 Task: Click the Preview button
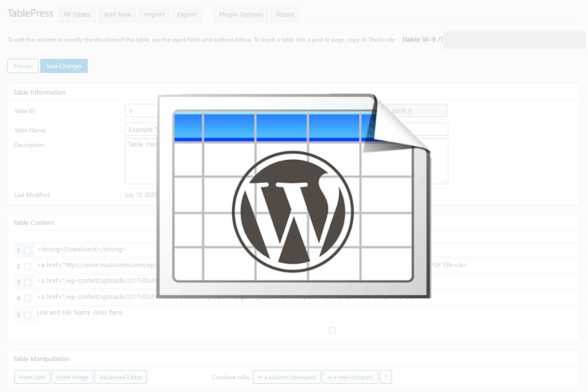tap(23, 66)
